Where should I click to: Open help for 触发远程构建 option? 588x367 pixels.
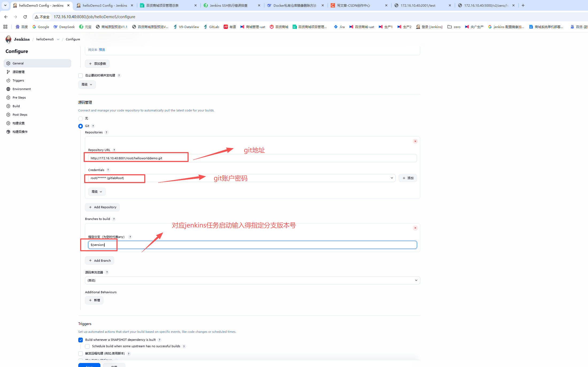(x=128, y=354)
